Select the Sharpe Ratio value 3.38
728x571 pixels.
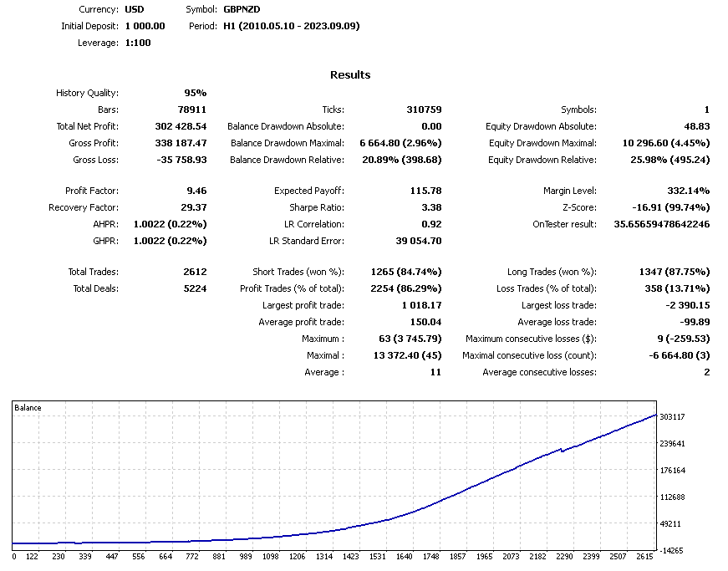tap(432, 207)
